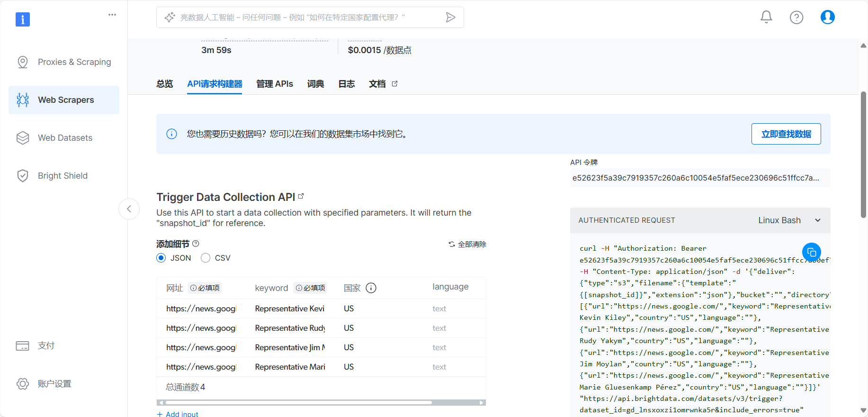The height and width of the screenshot is (417, 868).
Task: Click the page scroll down arrow
Action: (x=863, y=410)
